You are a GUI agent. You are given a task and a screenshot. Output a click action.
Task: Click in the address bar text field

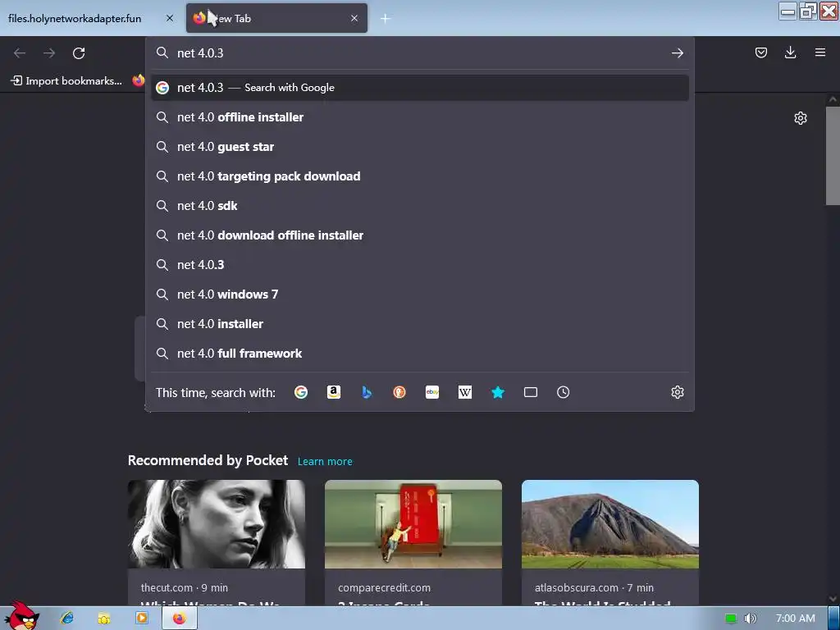coord(420,53)
